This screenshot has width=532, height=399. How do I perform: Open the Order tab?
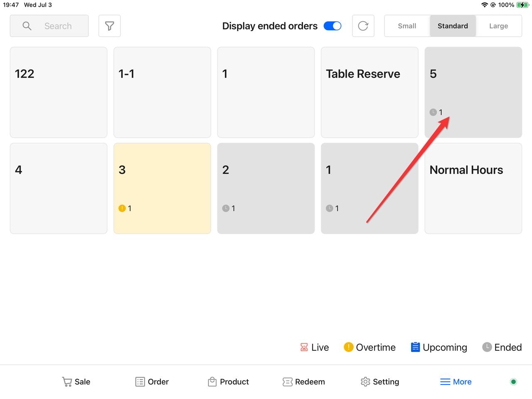(x=152, y=382)
